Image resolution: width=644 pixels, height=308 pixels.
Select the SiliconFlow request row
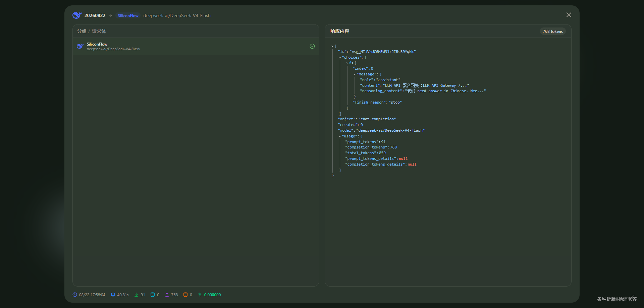(x=196, y=46)
